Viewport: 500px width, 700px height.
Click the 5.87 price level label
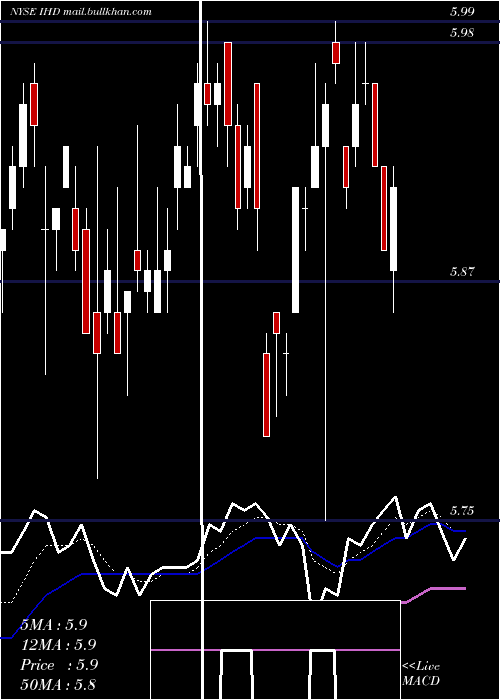462,271
